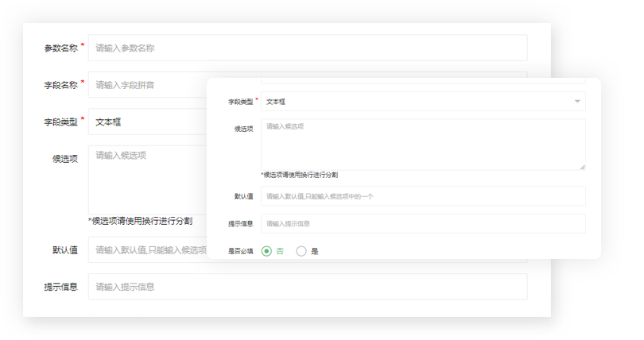Click the 候选项 hint text below the overlay textarea
This screenshot has height=340, width=644.
(305, 175)
